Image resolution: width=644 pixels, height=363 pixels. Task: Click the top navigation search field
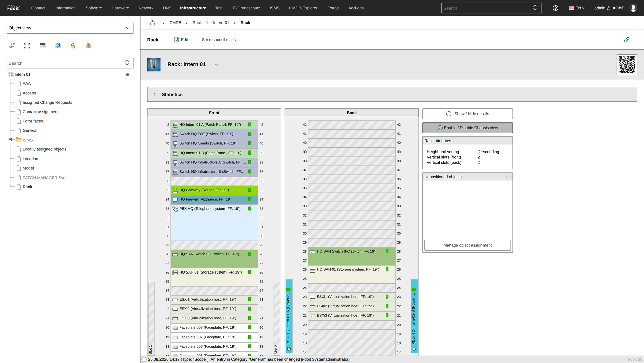coord(487,8)
